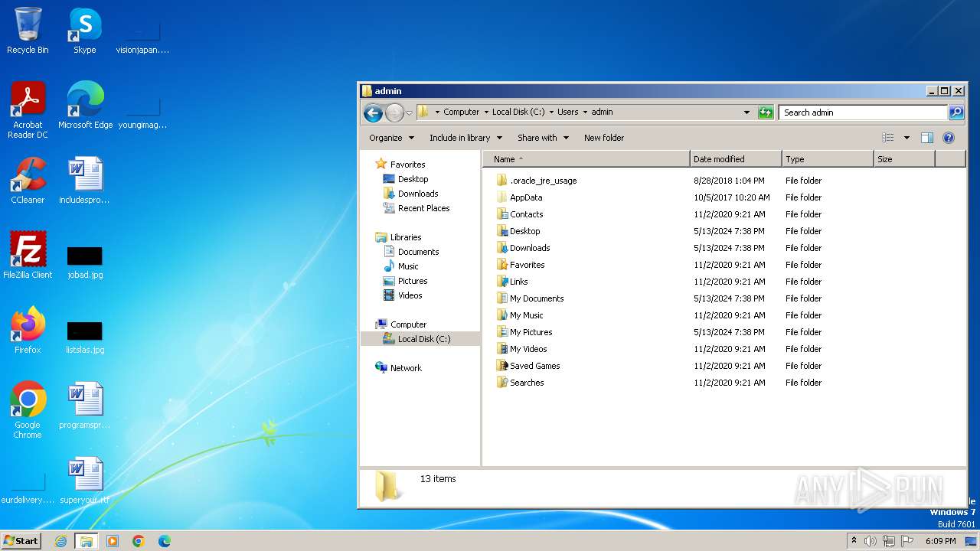Expand the arrow after Computer in address bar
The height and width of the screenshot is (551, 980).
coord(485,112)
